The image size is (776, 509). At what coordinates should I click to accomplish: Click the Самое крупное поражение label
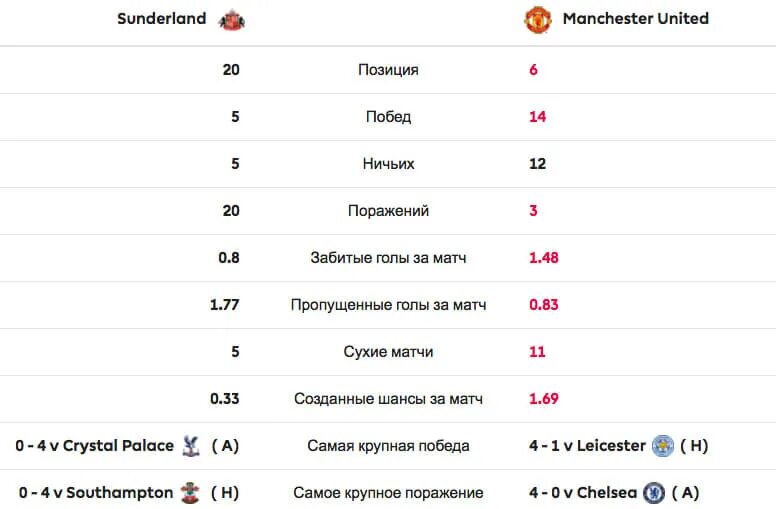tap(388, 493)
